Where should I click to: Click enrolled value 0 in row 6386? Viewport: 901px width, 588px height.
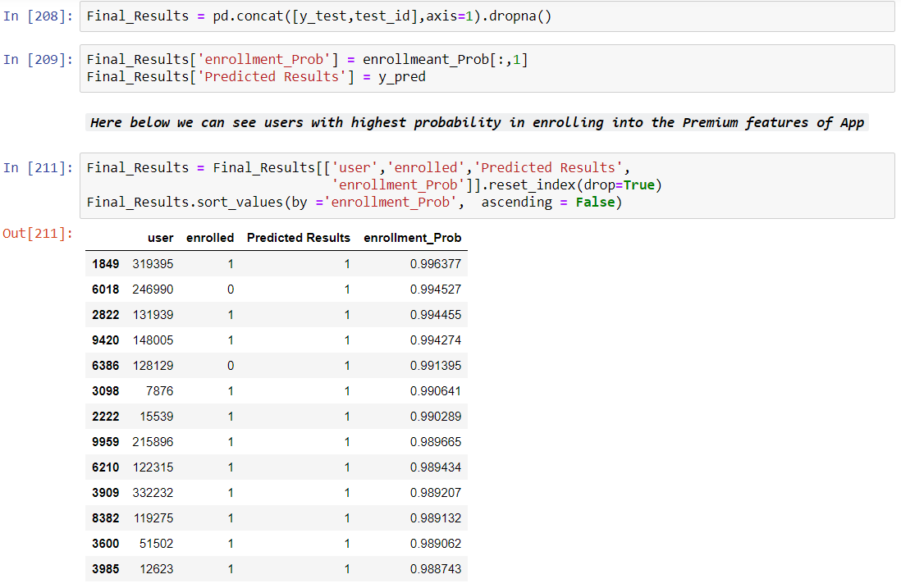[x=231, y=366]
